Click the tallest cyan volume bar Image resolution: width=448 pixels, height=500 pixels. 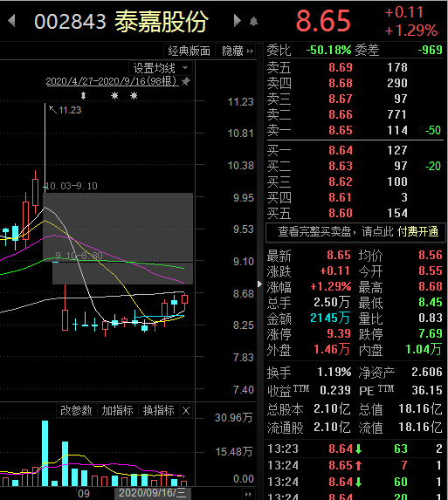click(x=45, y=453)
